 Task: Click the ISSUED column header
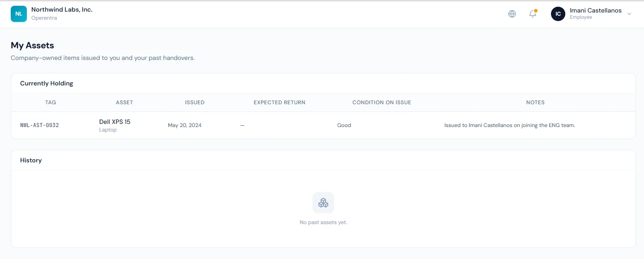[x=195, y=102]
